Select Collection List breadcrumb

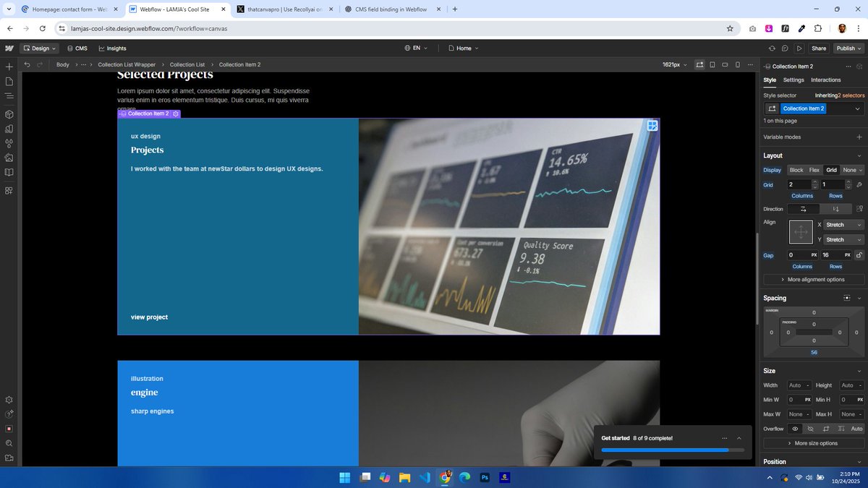pos(187,64)
